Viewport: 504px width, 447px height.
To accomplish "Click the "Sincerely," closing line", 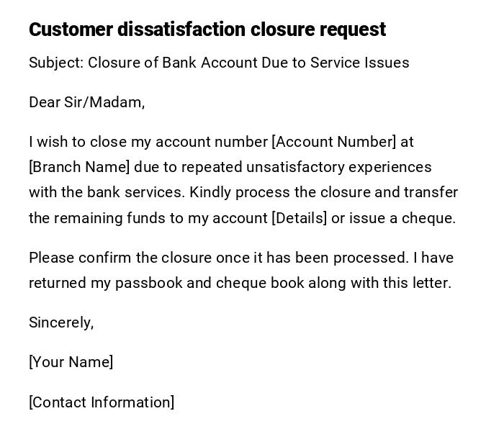I will pos(61,322).
